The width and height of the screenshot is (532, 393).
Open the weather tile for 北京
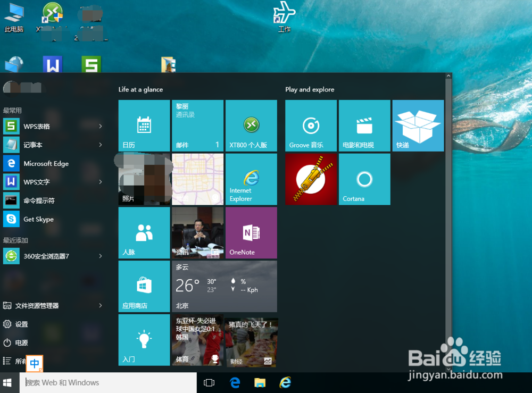[225, 286]
